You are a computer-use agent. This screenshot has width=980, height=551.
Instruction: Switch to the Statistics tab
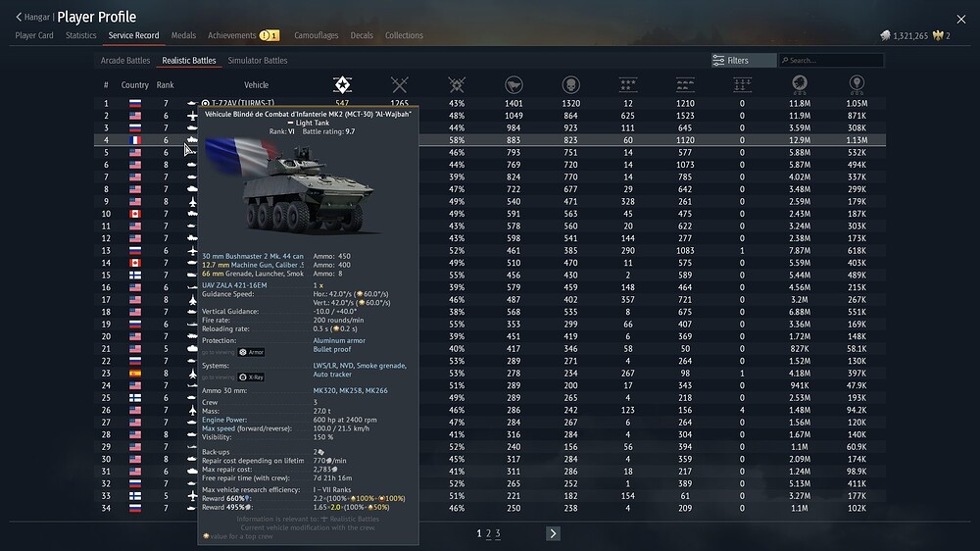coord(80,35)
